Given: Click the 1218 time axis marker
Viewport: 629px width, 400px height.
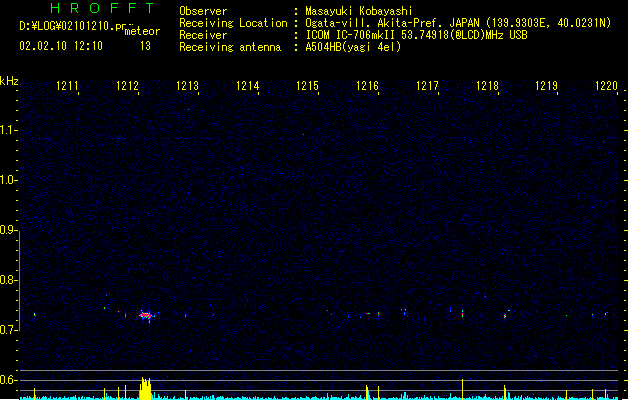Looking at the screenshot, I should tap(487, 86).
